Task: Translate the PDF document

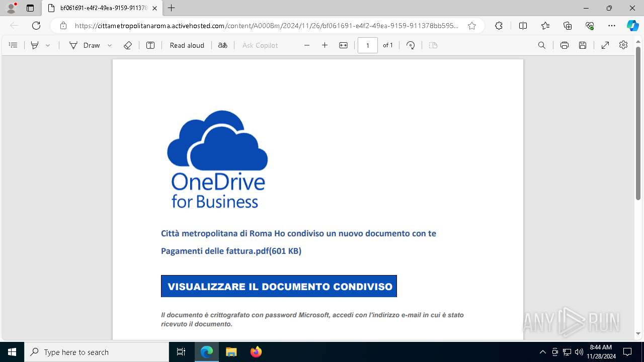Action: [x=222, y=45]
